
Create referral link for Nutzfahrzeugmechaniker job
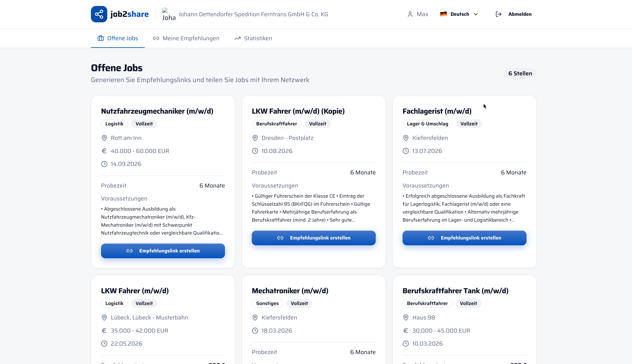163,251
